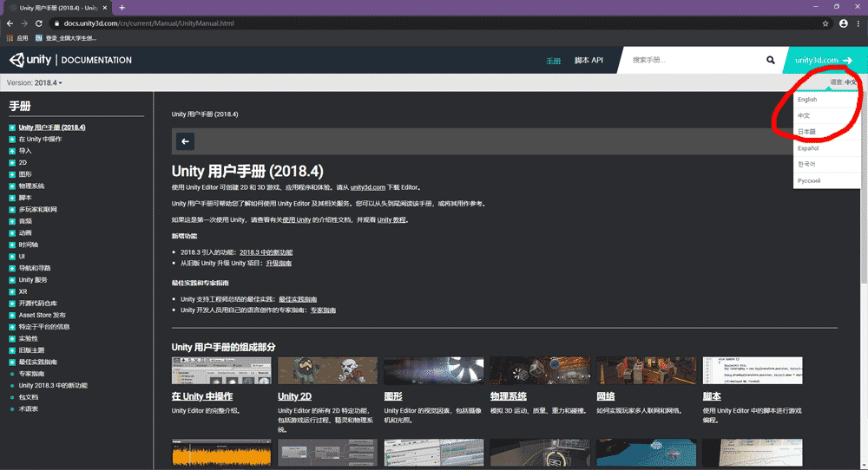Image resolution: width=868 pixels, height=470 pixels.
Task: Open the 登录_全国大学生 bookmark
Action: pyautogui.click(x=66, y=38)
